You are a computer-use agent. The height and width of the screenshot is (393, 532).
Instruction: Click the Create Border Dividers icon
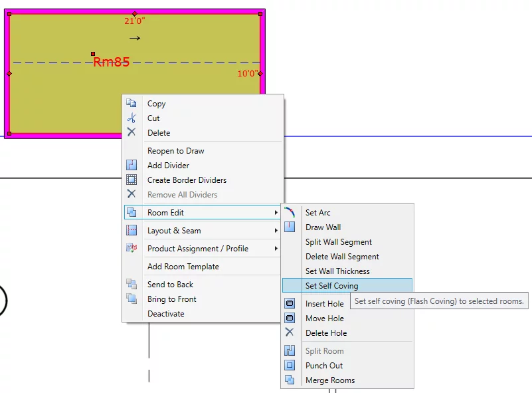coord(132,180)
